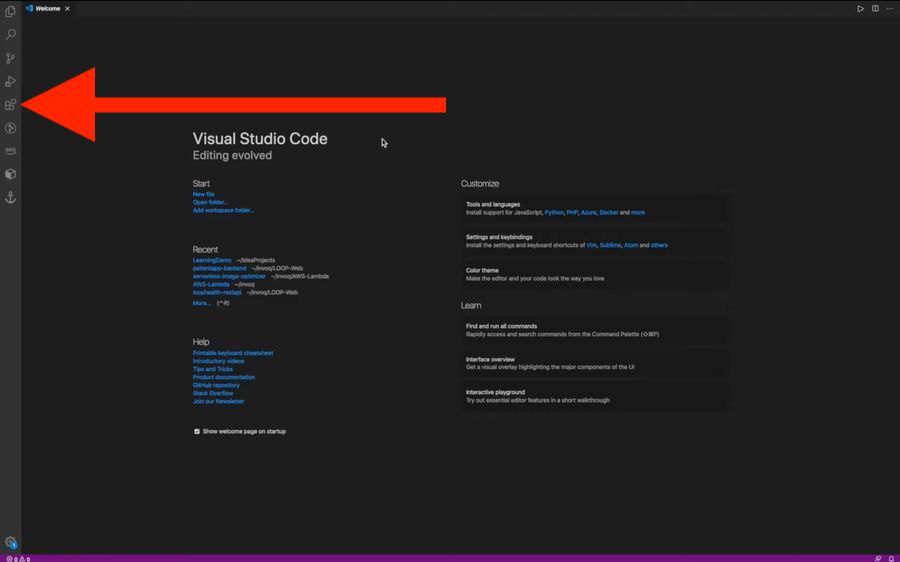
Task: Click the feedback icon in the status bar
Action: (878, 559)
